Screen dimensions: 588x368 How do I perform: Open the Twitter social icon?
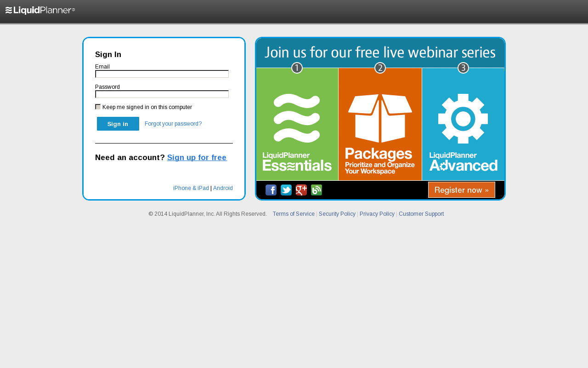tap(286, 190)
